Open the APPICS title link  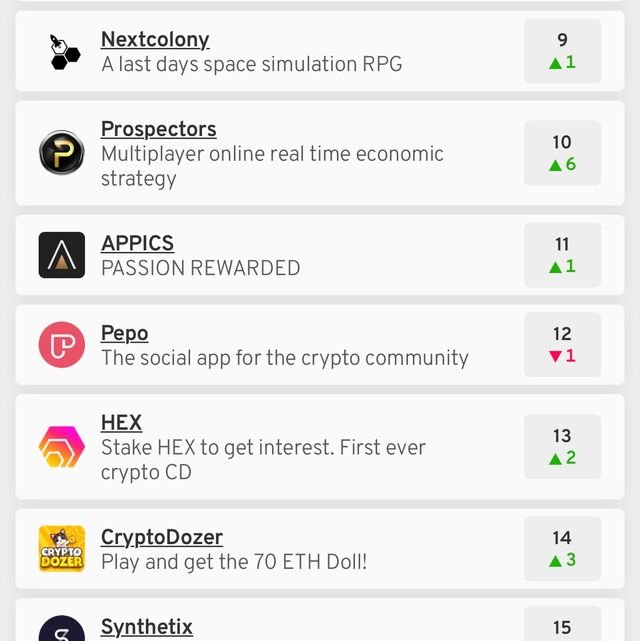click(137, 243)
